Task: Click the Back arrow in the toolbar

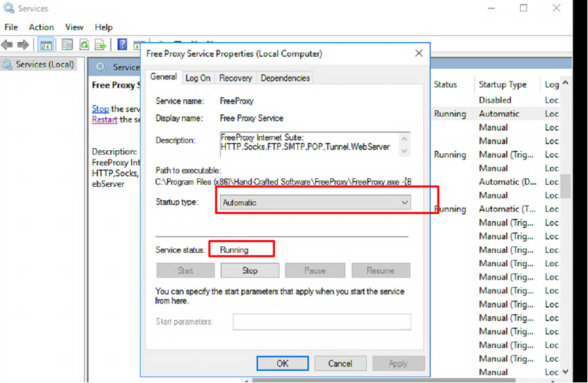Action: pos(7,45)
